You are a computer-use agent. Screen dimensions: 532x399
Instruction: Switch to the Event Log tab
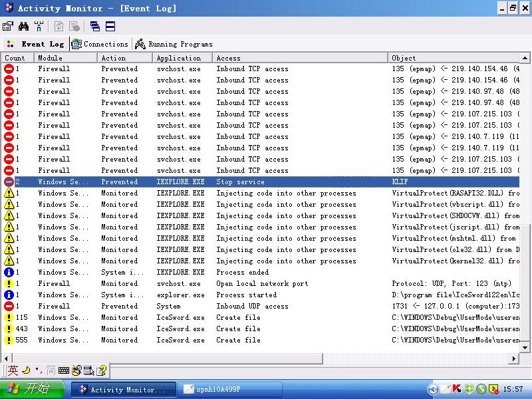[x=35, y=44]
